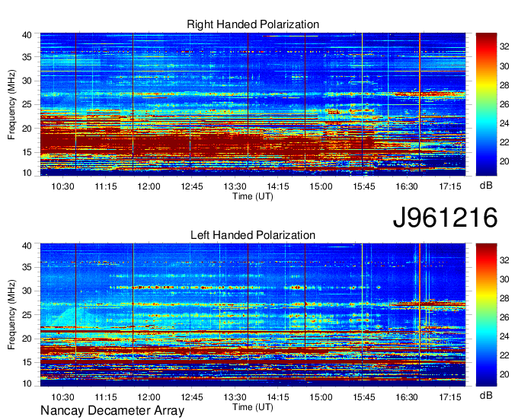The height and width of the screenshot is (420, 518).
Task: Click the 16:30 tick on Right Handed time axis
Action: [407, 186]
